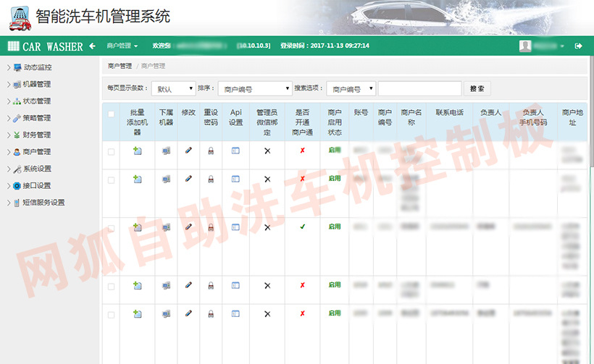This screenshot has width=594, height=364.
Task: Open the 每页显示条数 dropdown
Action: click(x=172, y=89)
